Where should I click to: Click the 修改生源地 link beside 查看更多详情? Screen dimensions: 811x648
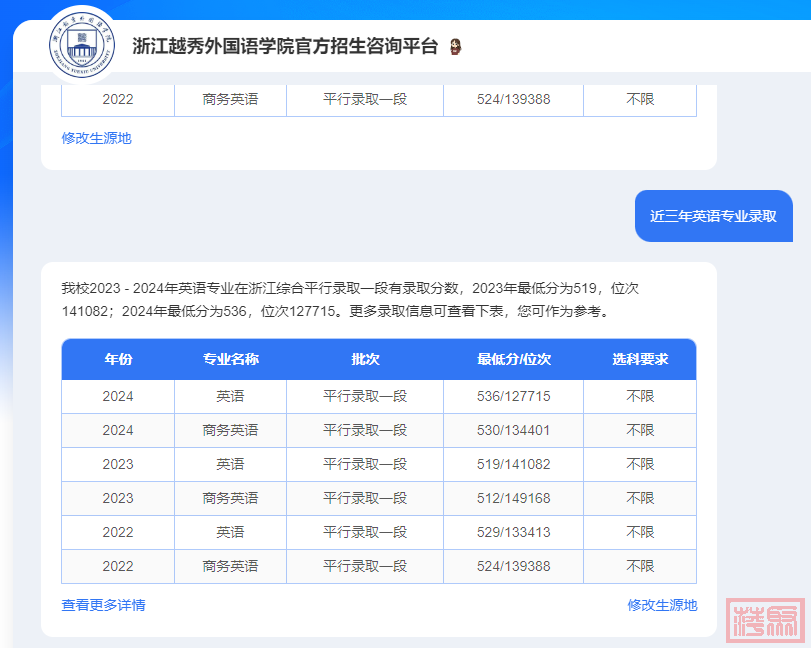662,605
